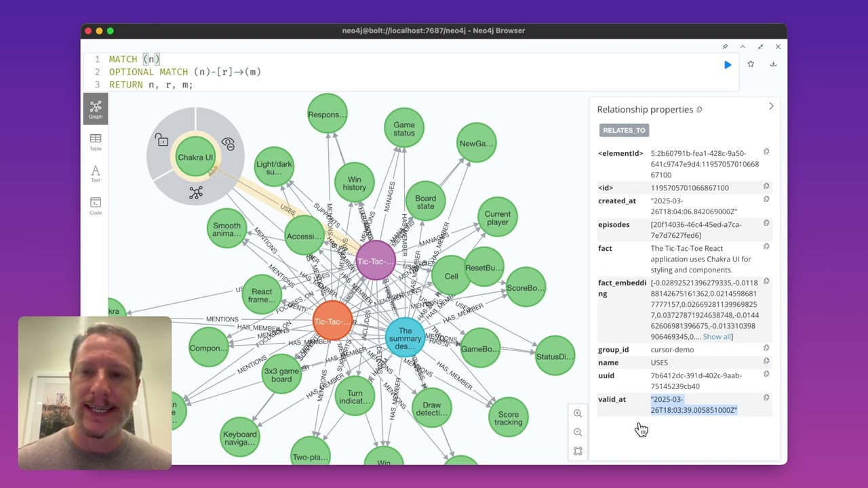Expand Chakra UI node relationships
868x488 pixels.
click(x=196, y=193)
